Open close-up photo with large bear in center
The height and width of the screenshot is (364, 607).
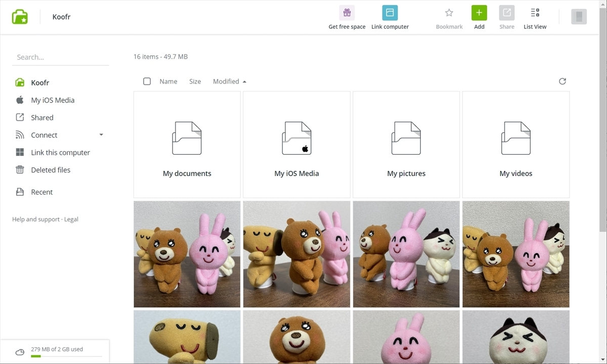tap(296, 254)
